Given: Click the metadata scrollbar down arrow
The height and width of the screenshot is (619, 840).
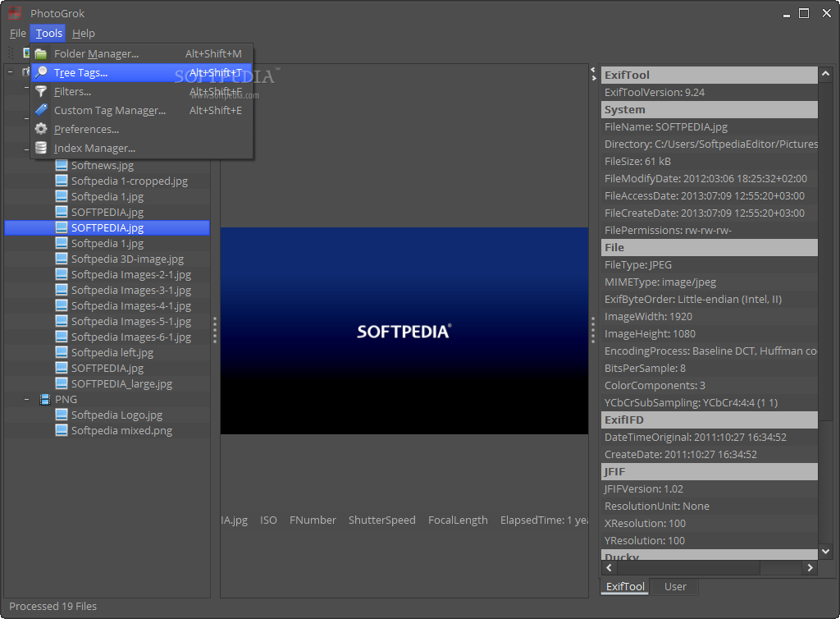Looking at the screenshot, I should [825, 551].
